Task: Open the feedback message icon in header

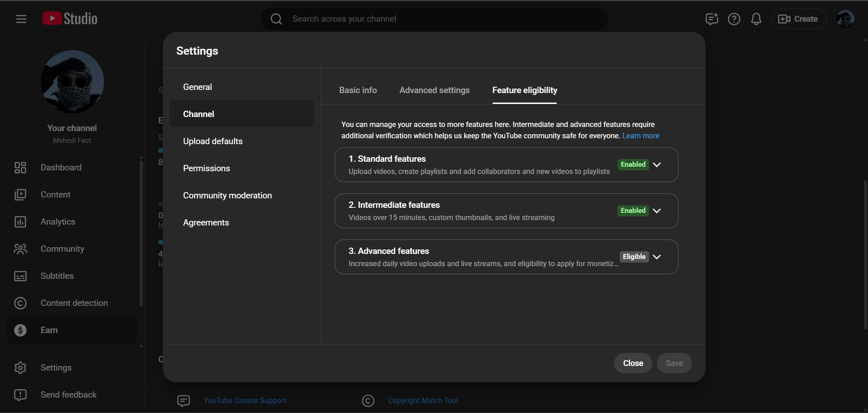Action: (711, 19)
